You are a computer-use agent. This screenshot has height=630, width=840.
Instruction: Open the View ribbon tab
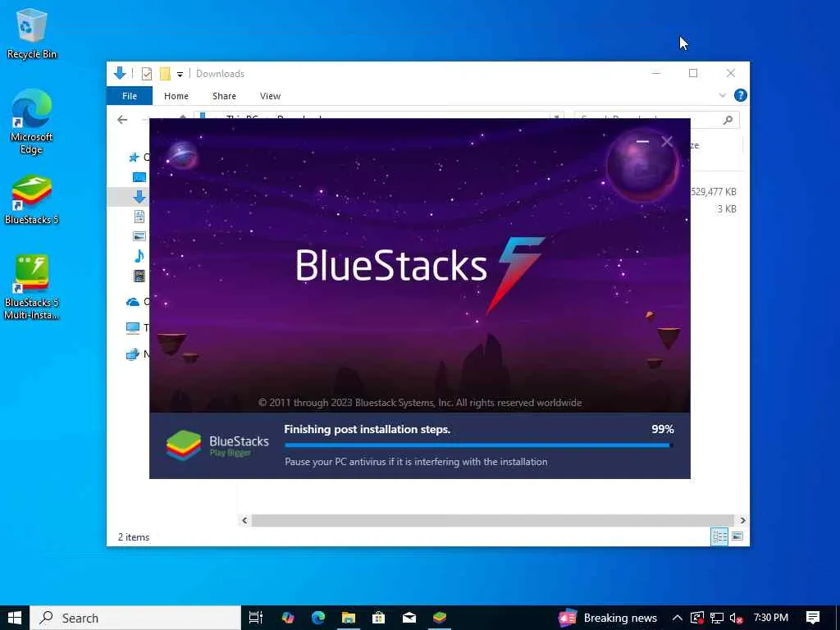coord(270,96)
